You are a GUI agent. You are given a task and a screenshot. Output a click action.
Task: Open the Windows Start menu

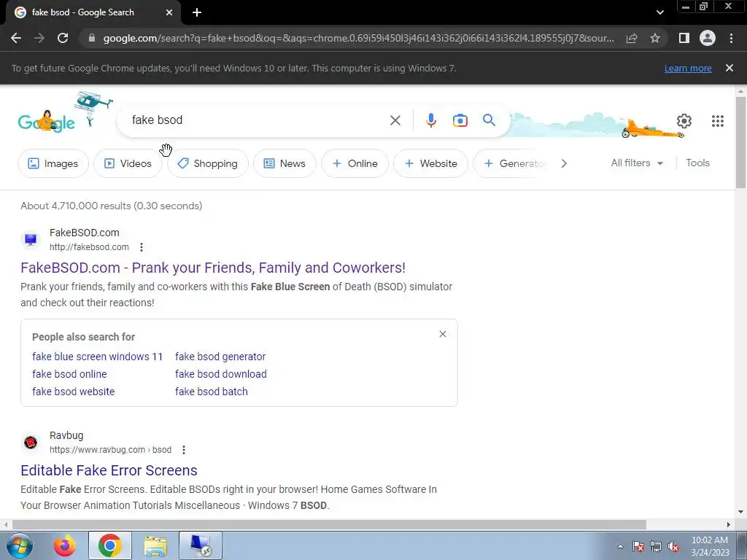(x=20, y=545)
